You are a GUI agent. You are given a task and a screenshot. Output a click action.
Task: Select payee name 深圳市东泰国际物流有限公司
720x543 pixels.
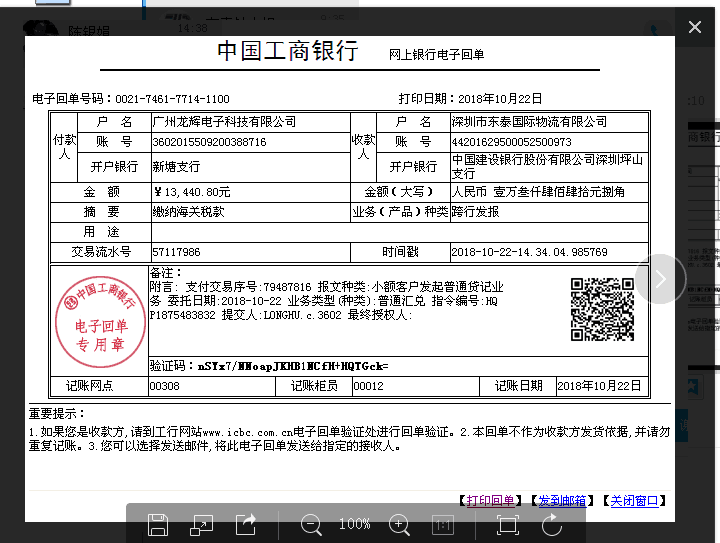click(x=529, y=122)
